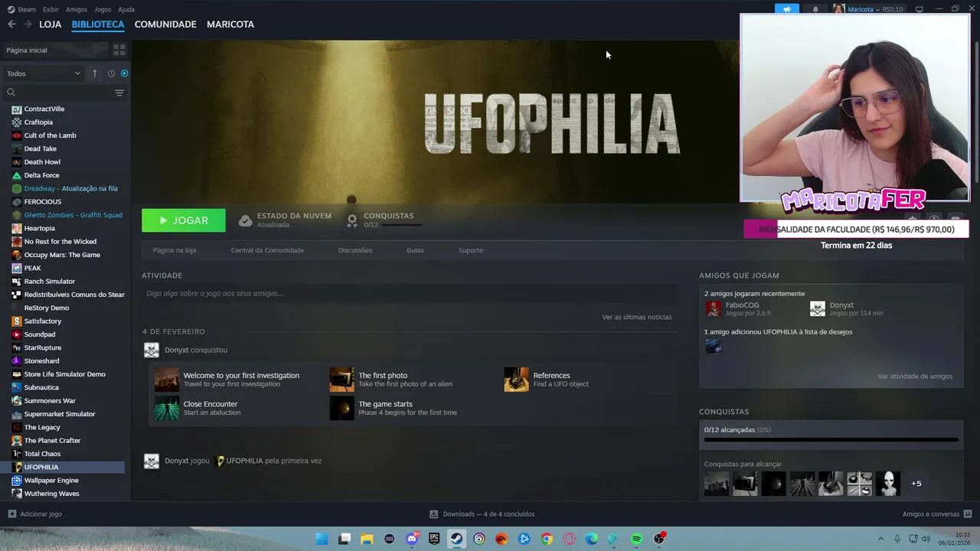Open Página na loja tab
The height and width of the screenshot is (551, 980).
[175, 250]
